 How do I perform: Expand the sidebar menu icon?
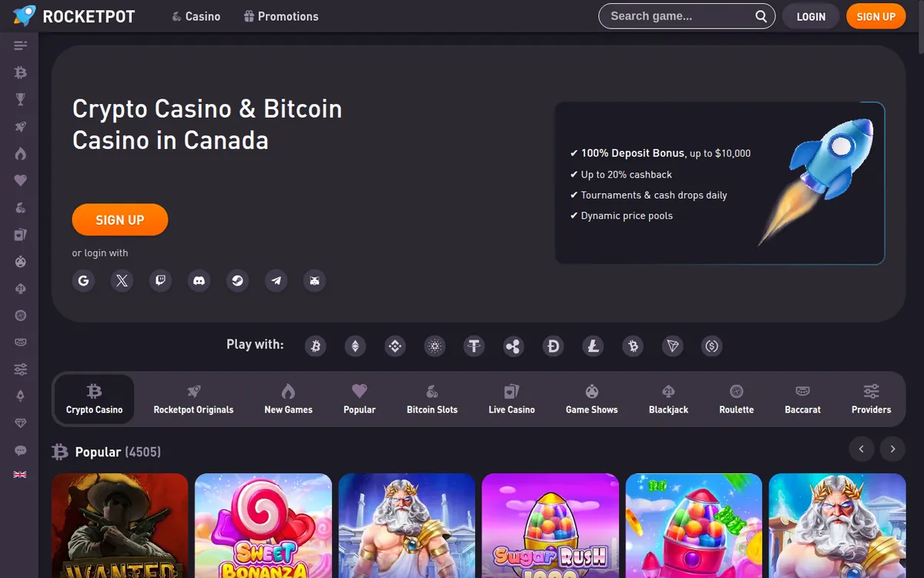21,46
